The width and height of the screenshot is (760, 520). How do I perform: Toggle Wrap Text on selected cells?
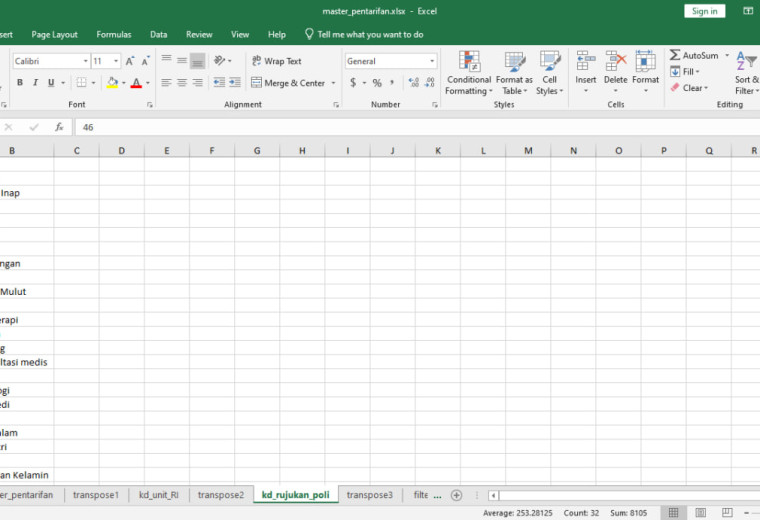(276, 61)
